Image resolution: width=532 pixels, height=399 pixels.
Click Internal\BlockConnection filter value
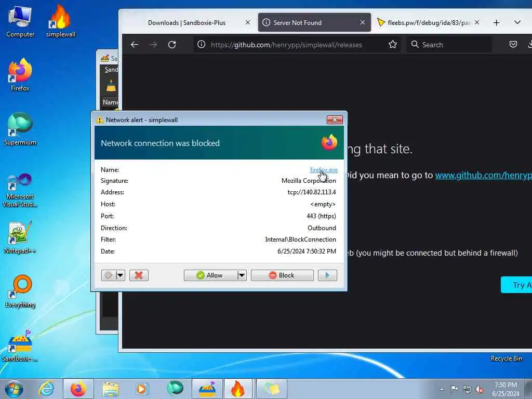300,239
